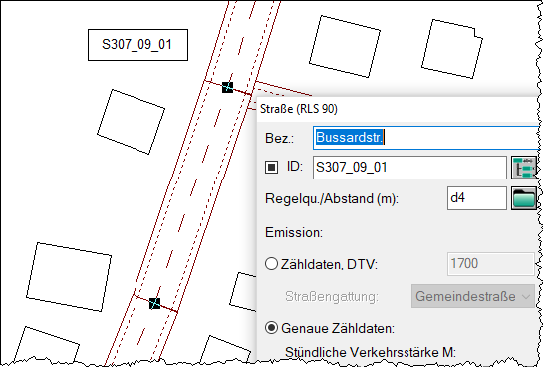Toggle the checkbox left of ID
543x367 pixels.
[x=272, y=168]
